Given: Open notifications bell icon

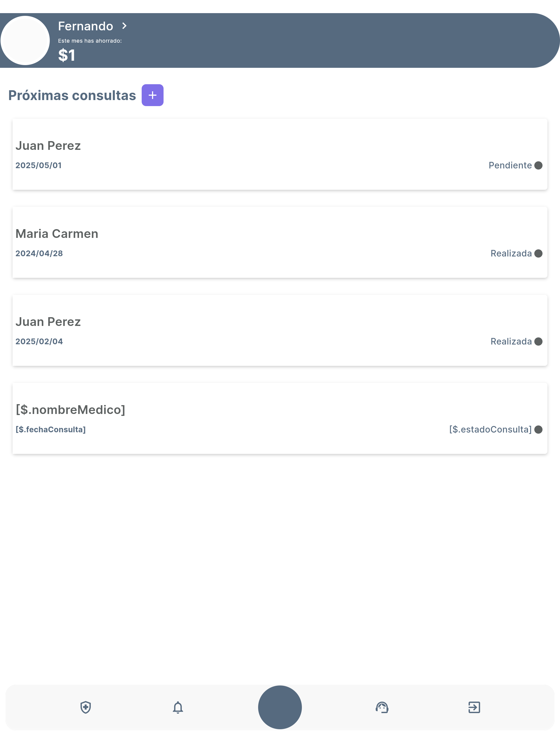Looking at the screenshot, I should point(178,707).
